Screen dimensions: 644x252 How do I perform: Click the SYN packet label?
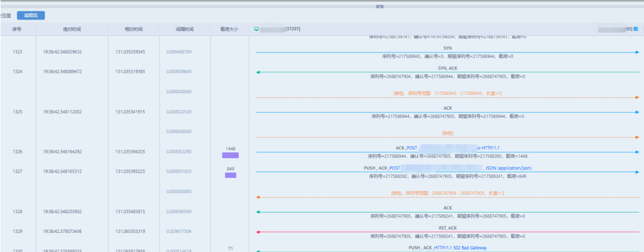[448, 48]
